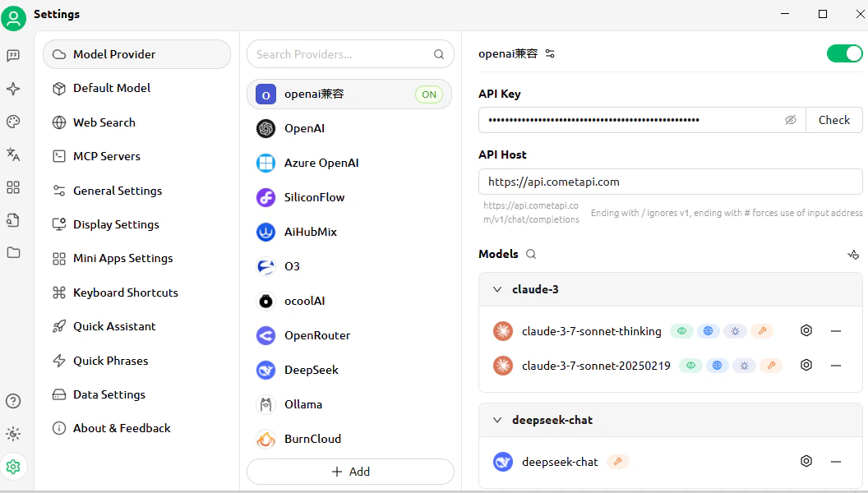868x493 pixels.
Task: Collapse the claude-3 model group
Action: pos(496,289)
